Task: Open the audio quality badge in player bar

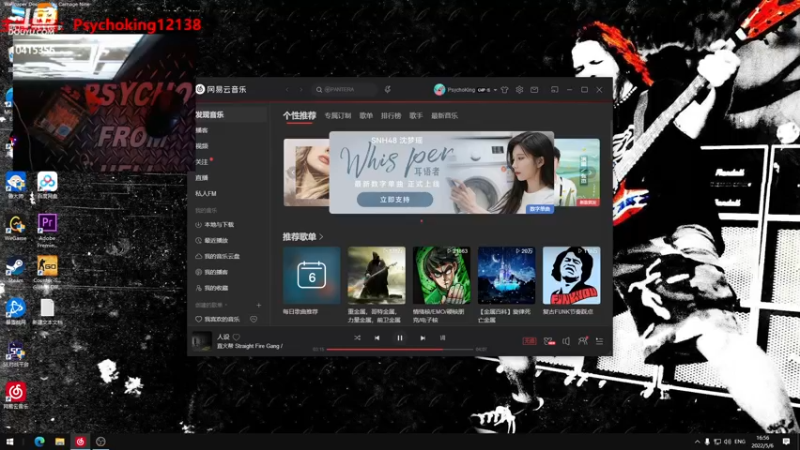Action: tap(530, 341)
